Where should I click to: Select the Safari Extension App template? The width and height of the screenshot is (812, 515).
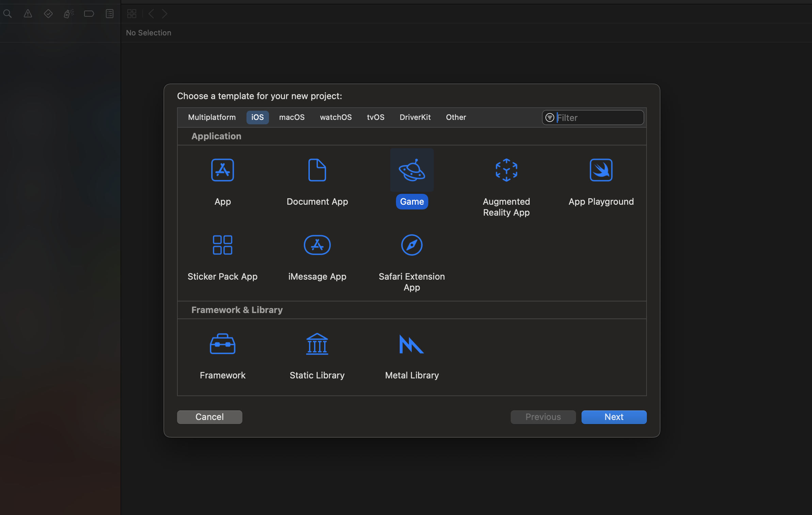click(x=412, y=245)
